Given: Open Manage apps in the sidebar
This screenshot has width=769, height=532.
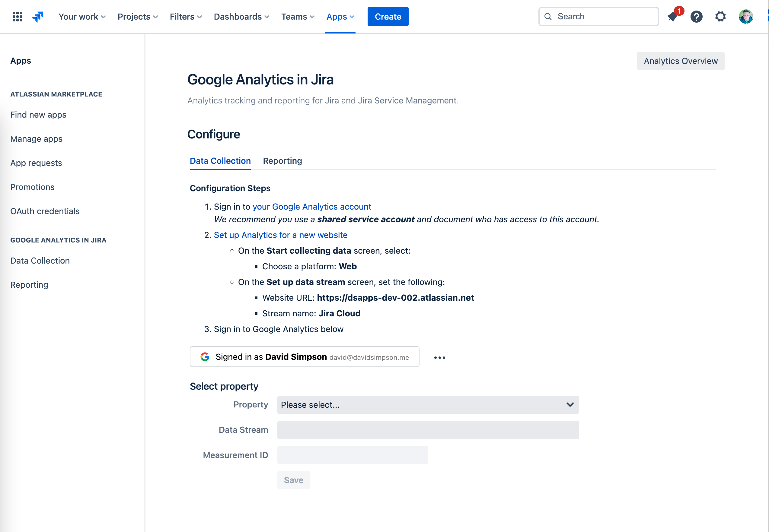Looking at the screenshot, I should [36, 139].
